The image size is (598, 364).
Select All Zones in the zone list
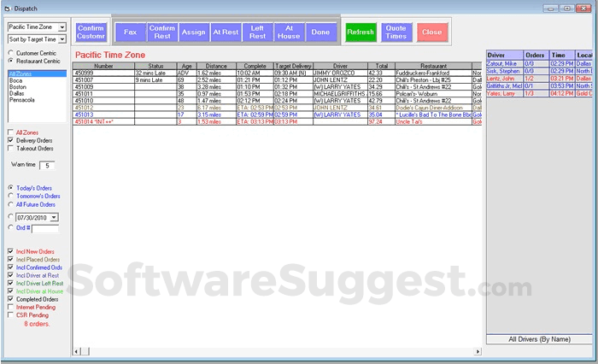(38, 74)
